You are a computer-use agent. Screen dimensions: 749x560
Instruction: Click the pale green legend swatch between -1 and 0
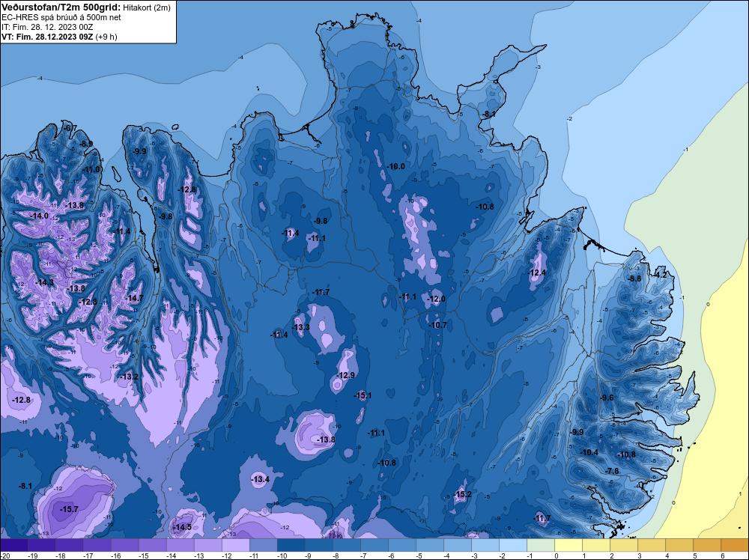click(541, 545)
